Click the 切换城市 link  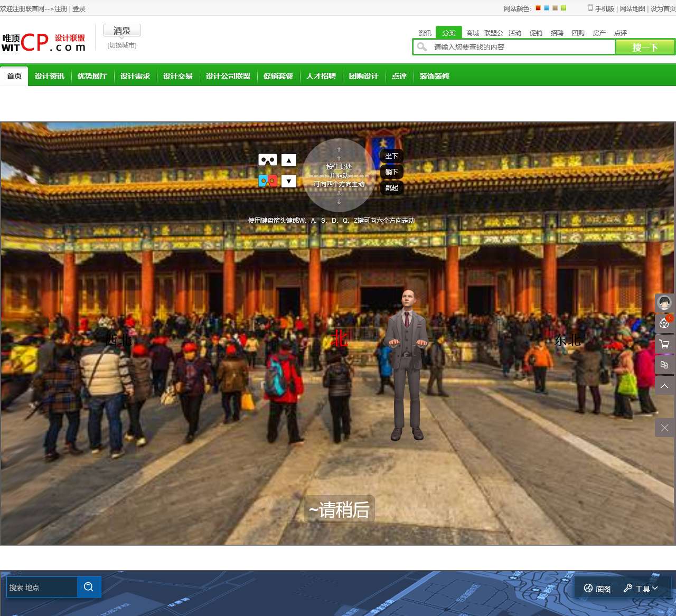tap(122, 45)
